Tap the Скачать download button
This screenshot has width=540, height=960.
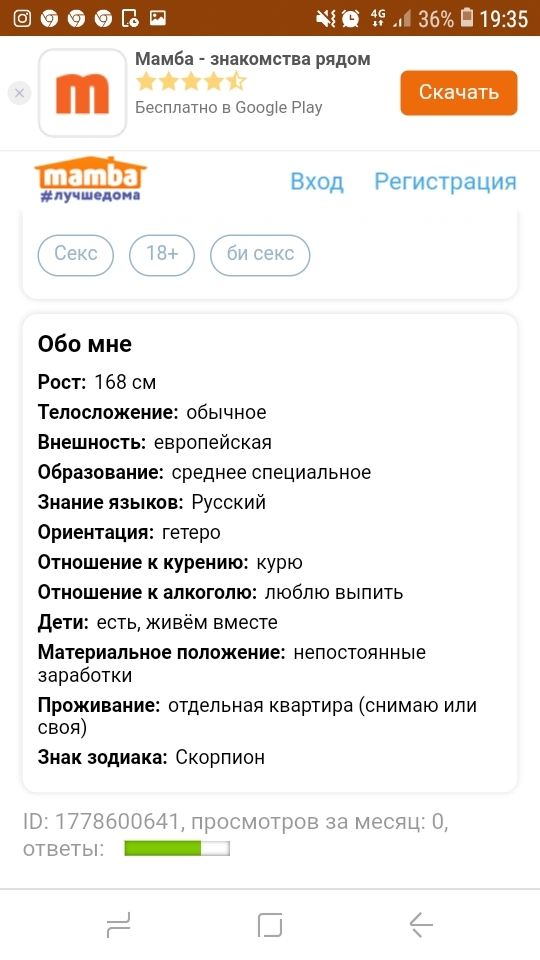tap(459, 92)
